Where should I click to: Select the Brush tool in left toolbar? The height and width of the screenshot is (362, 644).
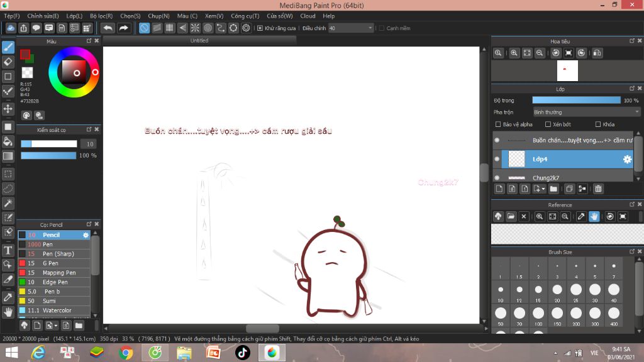[x=8, y=47]
